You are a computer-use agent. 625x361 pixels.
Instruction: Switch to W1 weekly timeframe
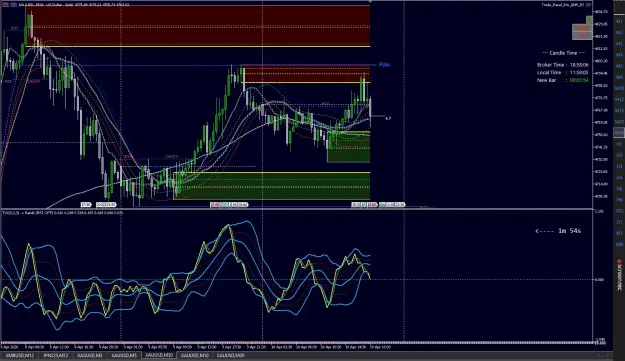point(619,233)
